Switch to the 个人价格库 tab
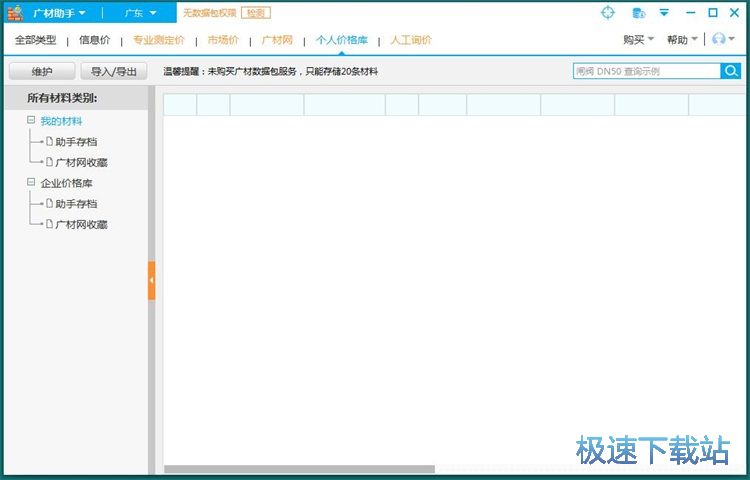 pyautogui.click(x=342, y=40)
